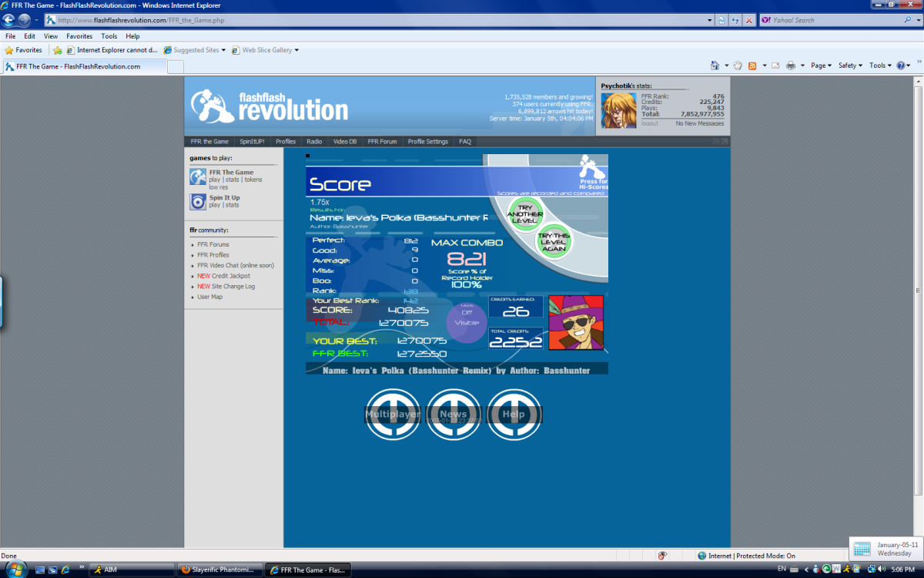
Task: Click the Psychotik profile avatar thumbnail
Action: (618, 110)
